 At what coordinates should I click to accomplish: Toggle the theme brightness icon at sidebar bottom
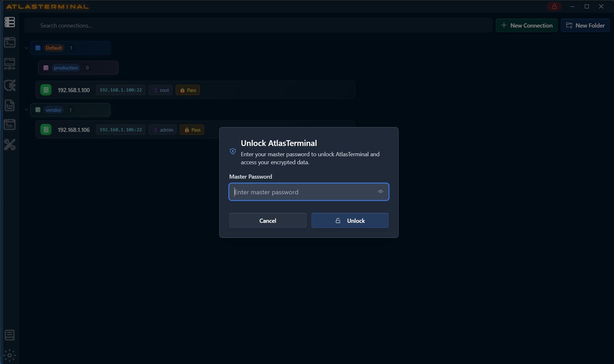click(x=10, y=355)
